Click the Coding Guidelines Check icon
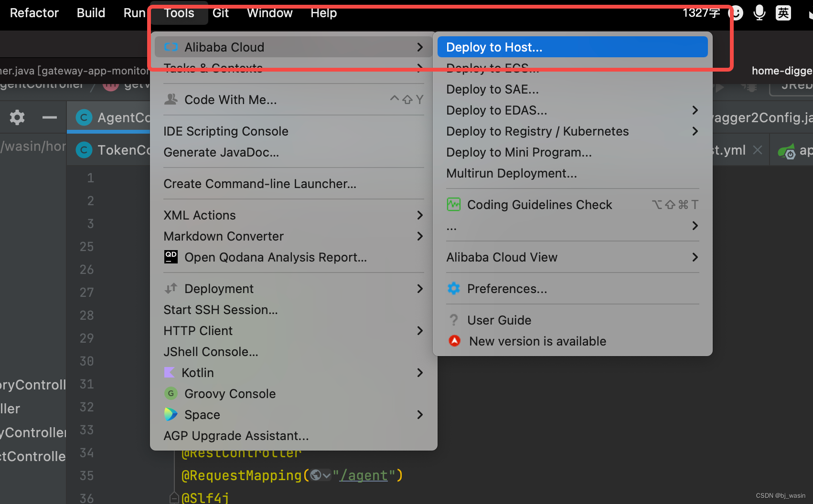The image size is (813, 504). click(x=453, y=204)
